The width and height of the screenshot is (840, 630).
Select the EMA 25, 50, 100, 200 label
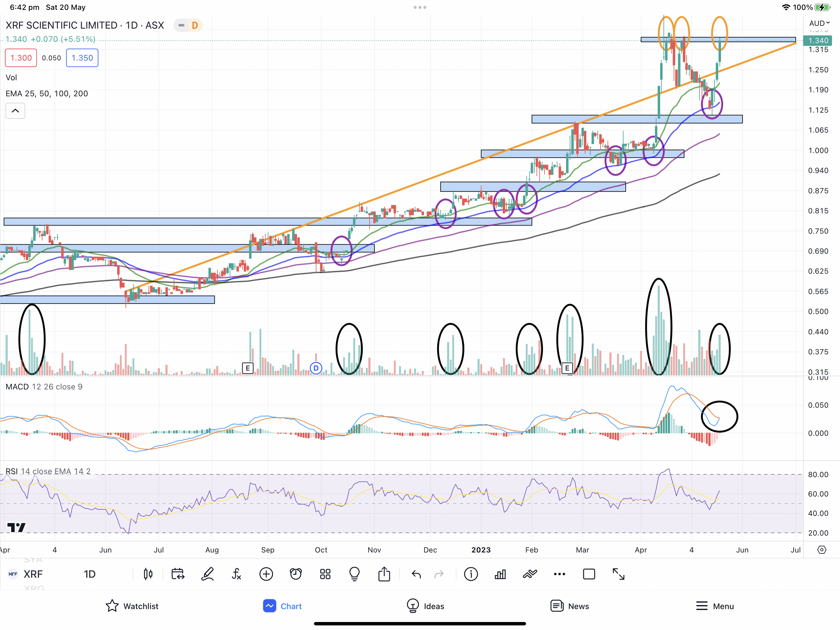47,94
